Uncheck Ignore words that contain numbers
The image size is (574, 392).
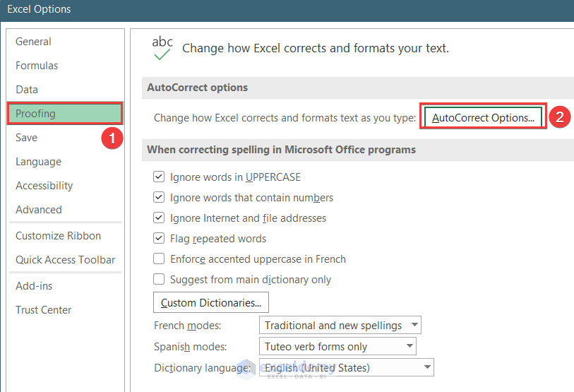coord(159,198)
